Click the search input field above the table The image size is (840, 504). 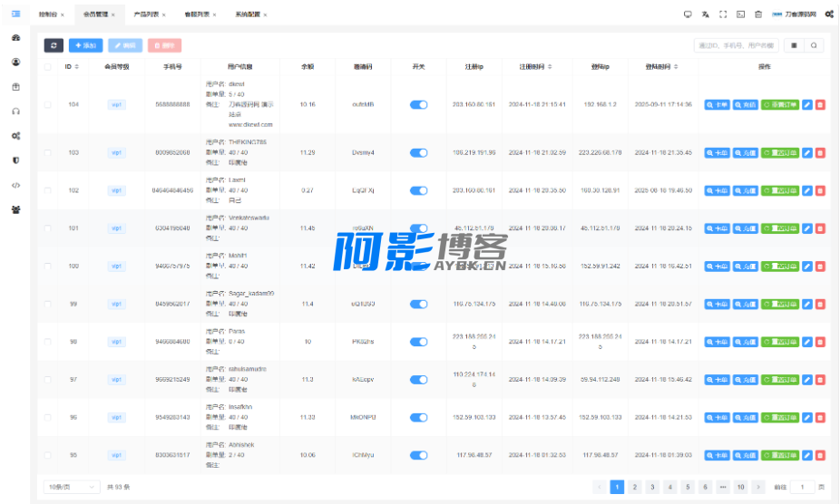coord(736,45)
